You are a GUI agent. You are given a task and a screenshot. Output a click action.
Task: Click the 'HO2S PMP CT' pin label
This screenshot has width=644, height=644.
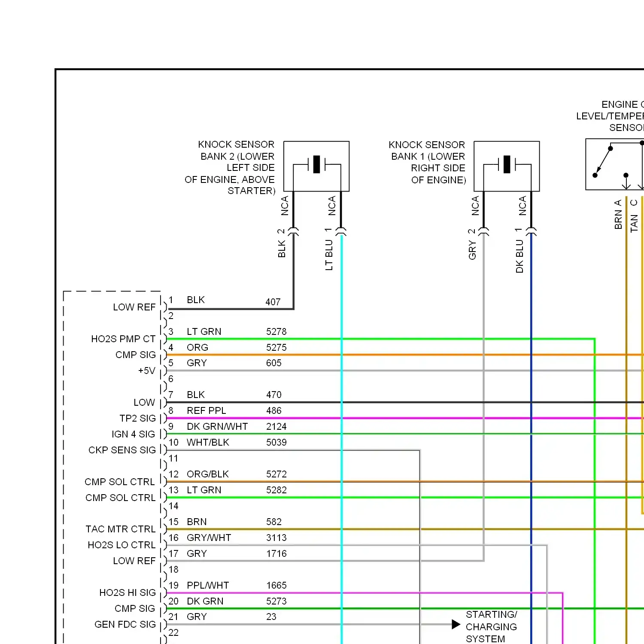pyautogui.click(x=123, y=339)
